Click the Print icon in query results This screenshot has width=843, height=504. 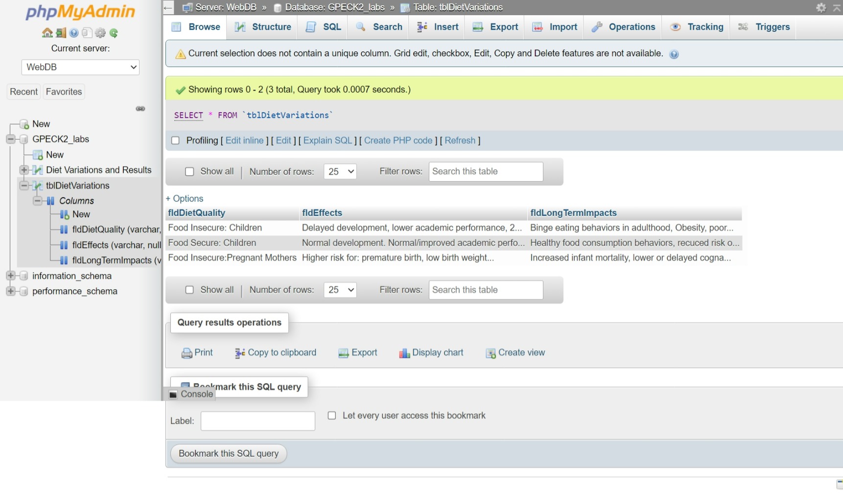pyautogui.click(x=187, y=353)
